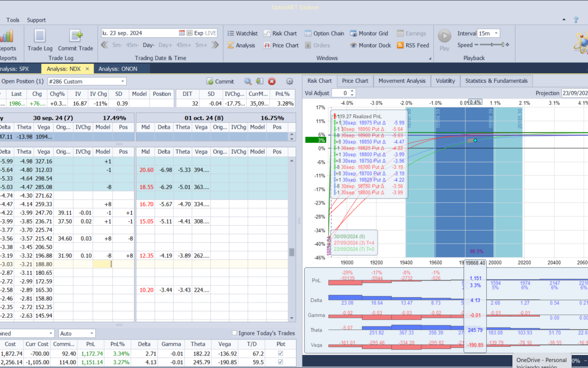This screenshot has height=368, width=588.
Task: Select the Movement Analysis tab
Action: 402,81
